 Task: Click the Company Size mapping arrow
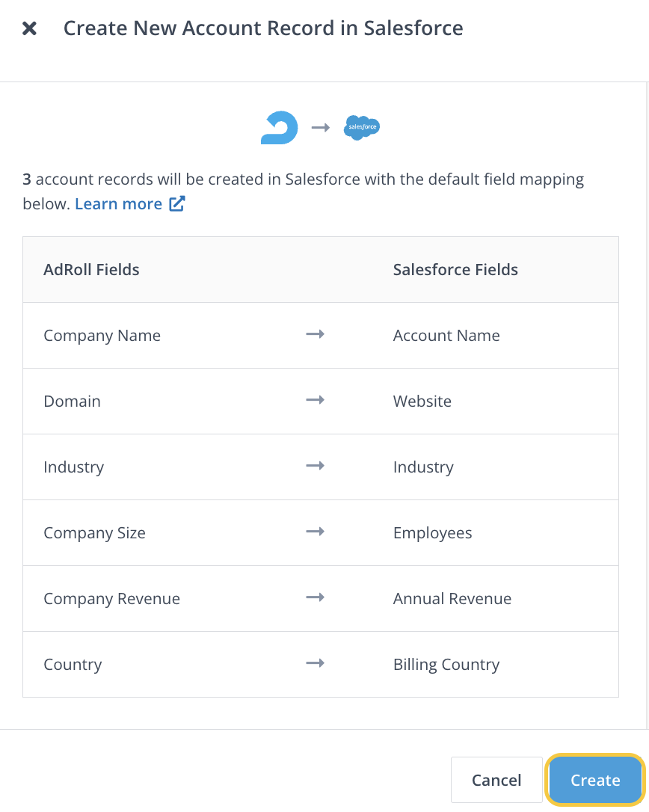click(316, 532)
